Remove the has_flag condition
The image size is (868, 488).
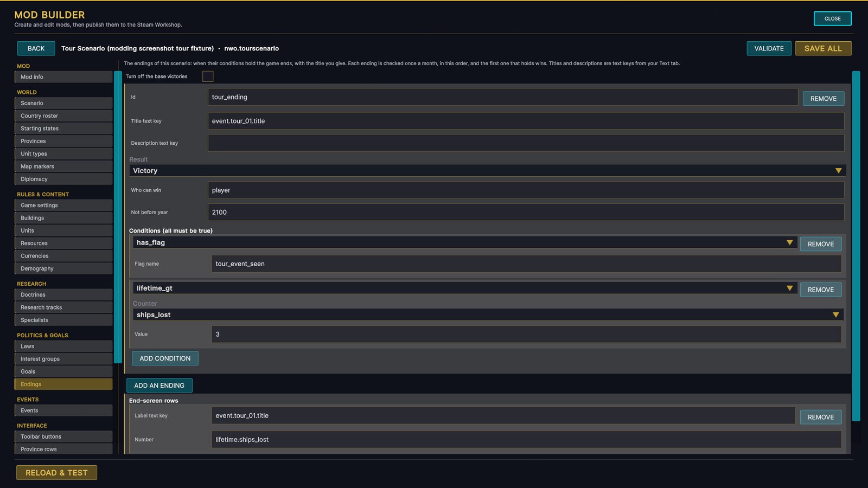820,244
